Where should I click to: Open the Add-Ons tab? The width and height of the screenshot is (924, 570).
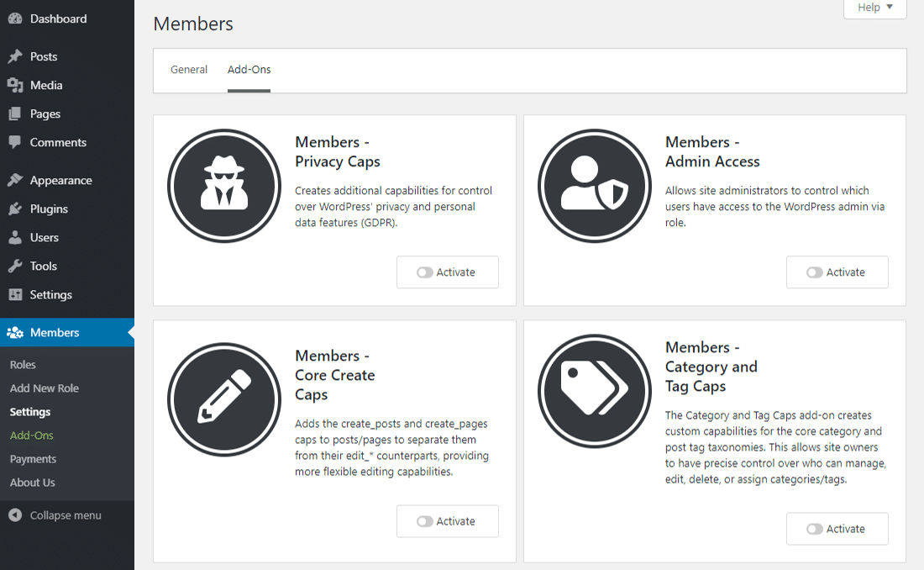(x=249, y=70)
